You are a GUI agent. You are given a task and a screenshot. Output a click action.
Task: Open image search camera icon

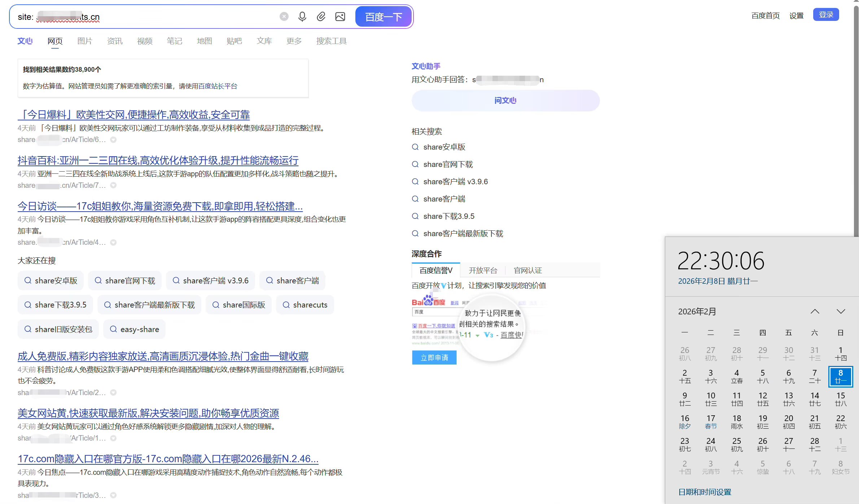point(340,17)
